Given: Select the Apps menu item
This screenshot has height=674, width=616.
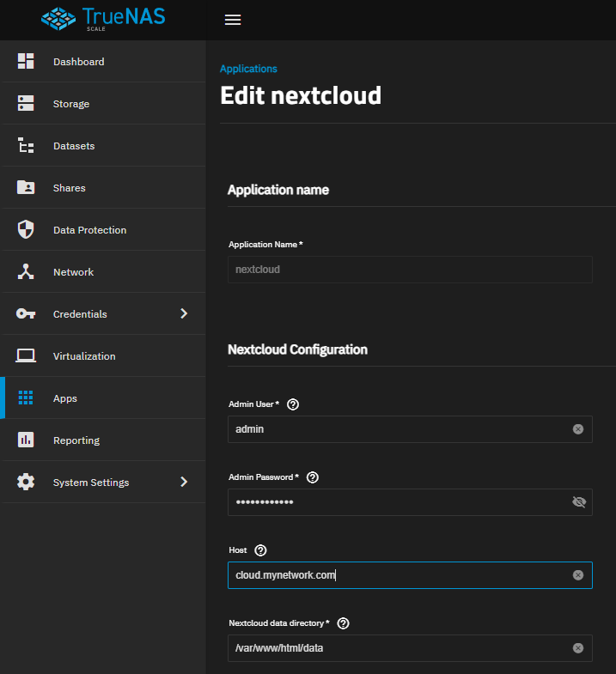Looking at the screenshot, I should tap(103, 398).
